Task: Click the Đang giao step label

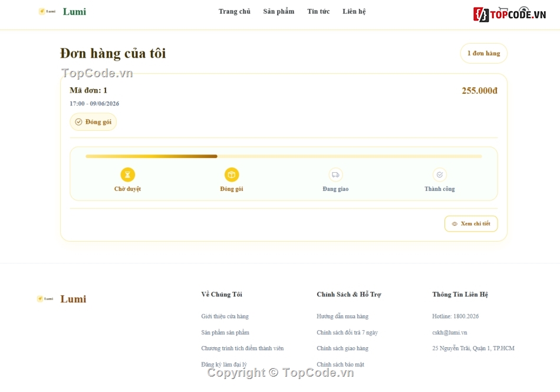Action: click(335, 189)
